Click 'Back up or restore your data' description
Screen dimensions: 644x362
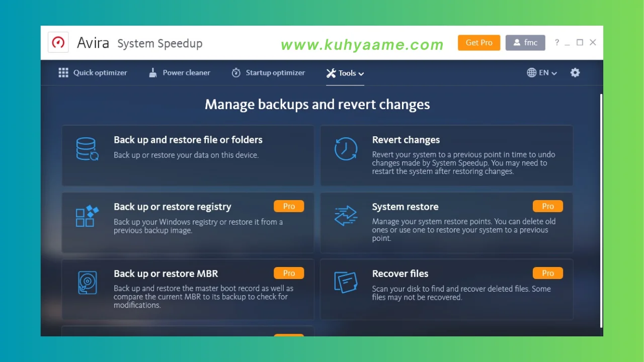(186, 155)
